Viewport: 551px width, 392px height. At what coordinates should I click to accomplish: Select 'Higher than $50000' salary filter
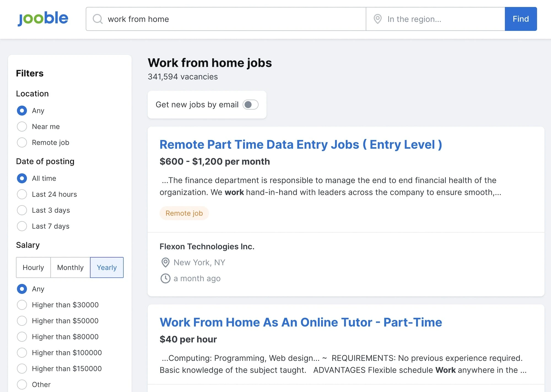click(22, 321)
